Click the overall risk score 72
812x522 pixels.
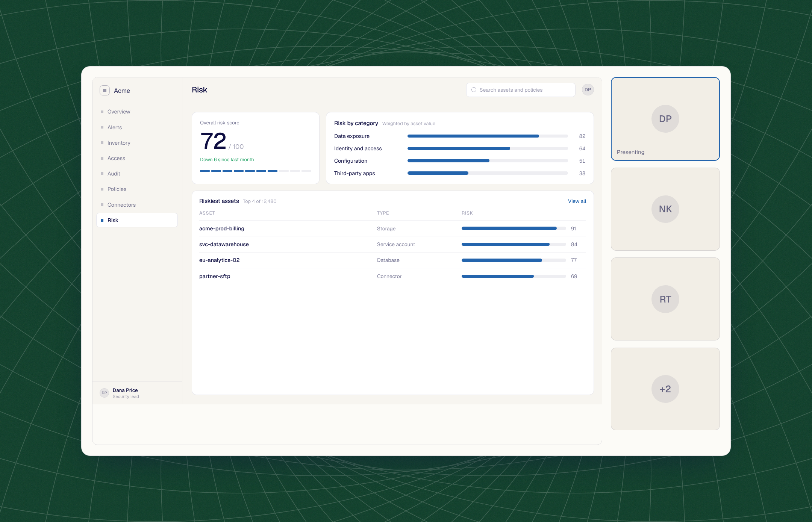click(x=214, y=141)
